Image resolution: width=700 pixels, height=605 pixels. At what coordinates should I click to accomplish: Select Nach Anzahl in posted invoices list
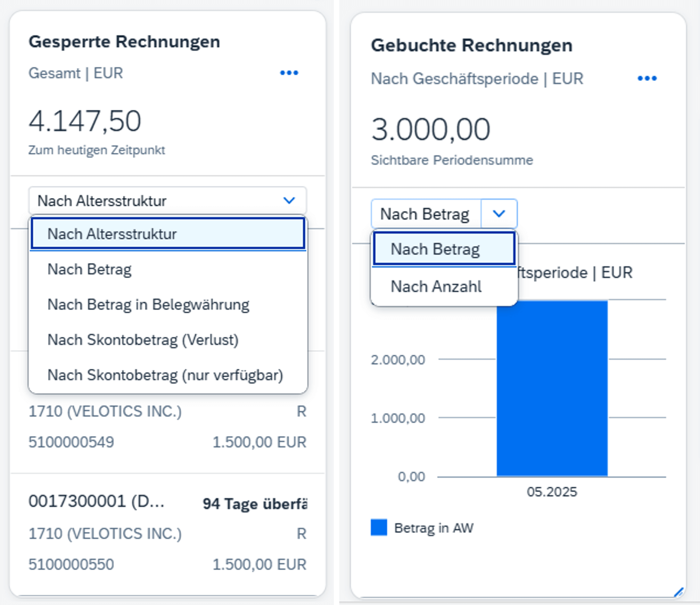(x=436, y=286)
